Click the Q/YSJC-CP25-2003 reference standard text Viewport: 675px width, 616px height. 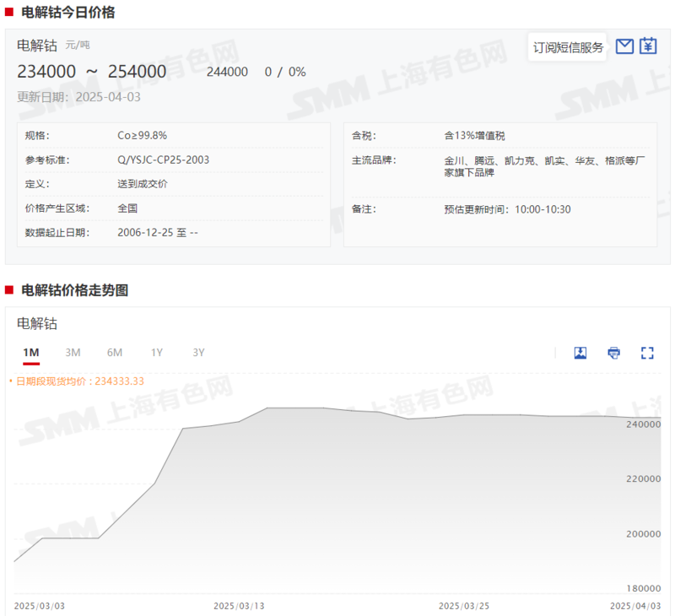164,159
